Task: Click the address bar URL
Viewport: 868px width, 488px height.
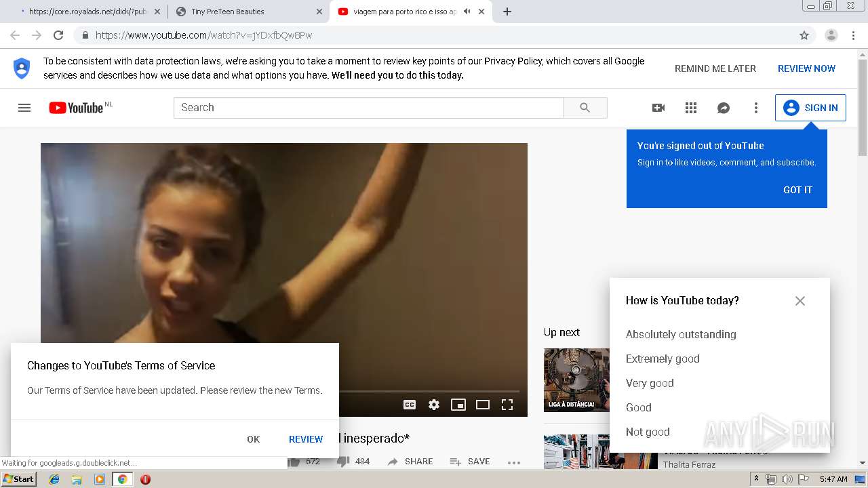Action: (x=204, y=35)
